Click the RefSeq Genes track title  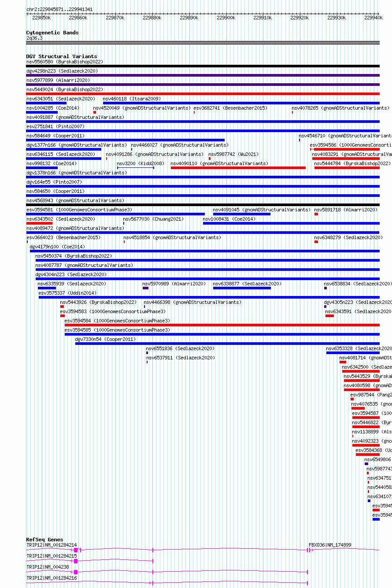[44, 540]
